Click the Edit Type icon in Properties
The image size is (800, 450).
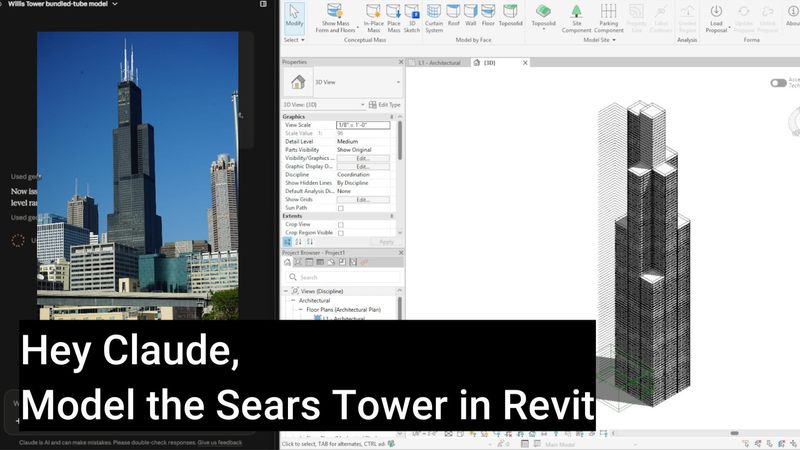click(x=372, y=105)
